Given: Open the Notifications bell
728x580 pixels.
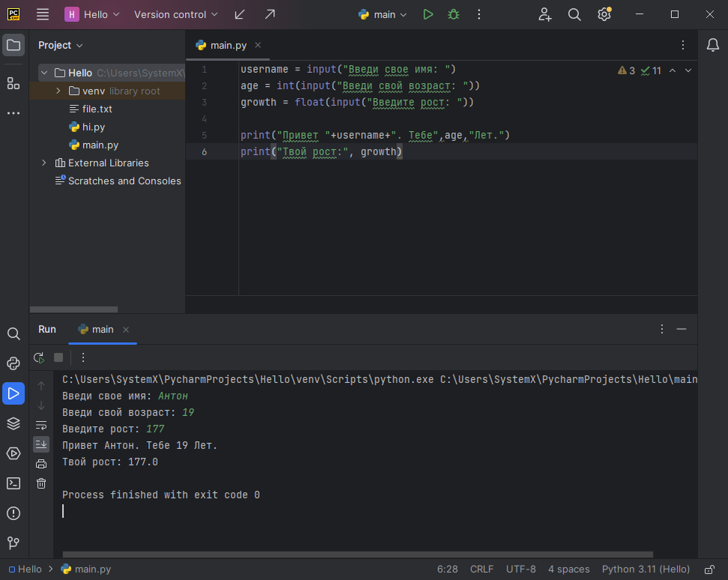Looking at the screenshot, I should coord(713,45).
